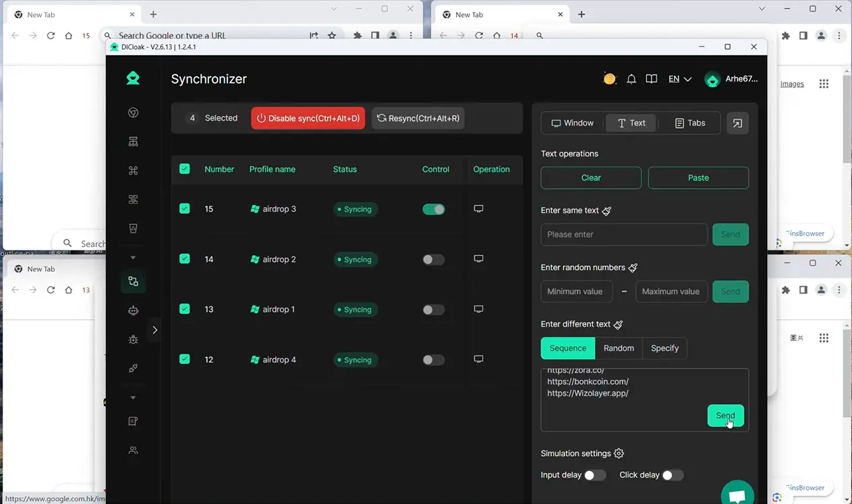Viewport: 852px width, 504px height.
Task: Open the plug/API sidebar icon
Action: coord(133,368)
